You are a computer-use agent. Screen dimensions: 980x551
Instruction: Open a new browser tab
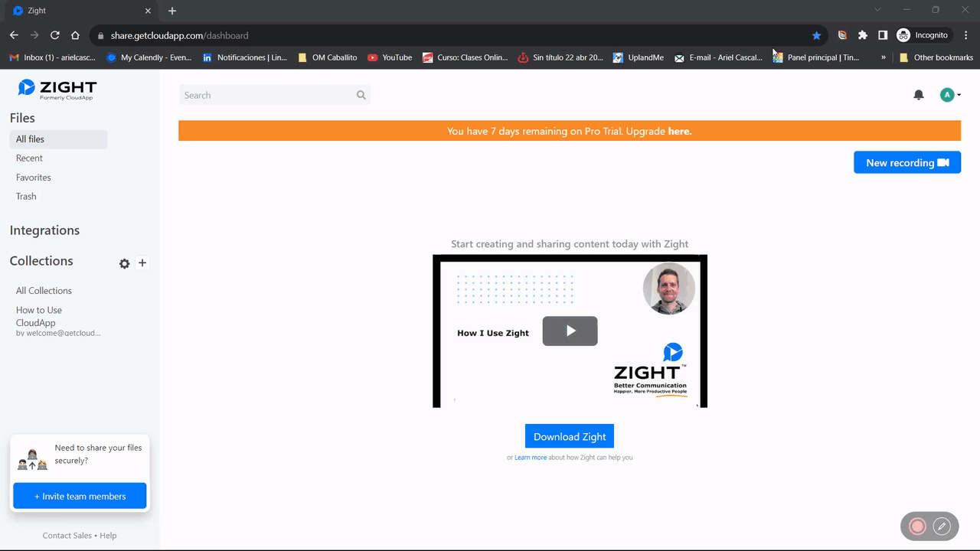pyautogui.click(x=172, y=11)
